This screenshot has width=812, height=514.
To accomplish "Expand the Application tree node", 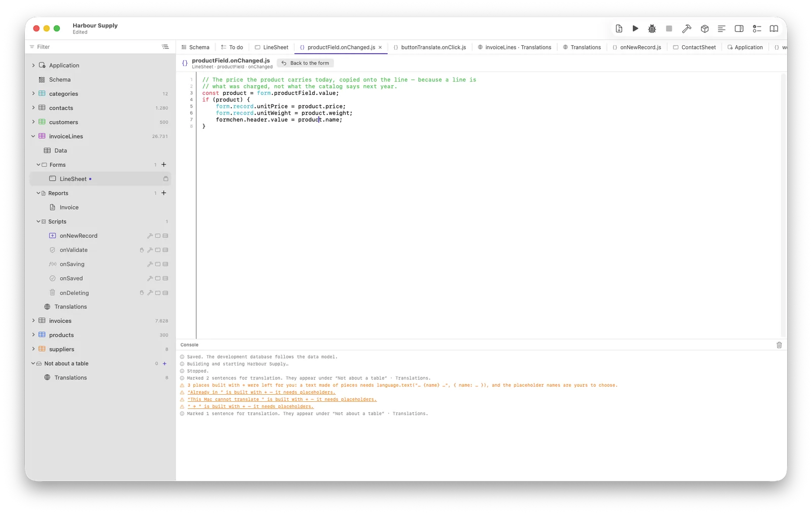I will pos(33,65).
